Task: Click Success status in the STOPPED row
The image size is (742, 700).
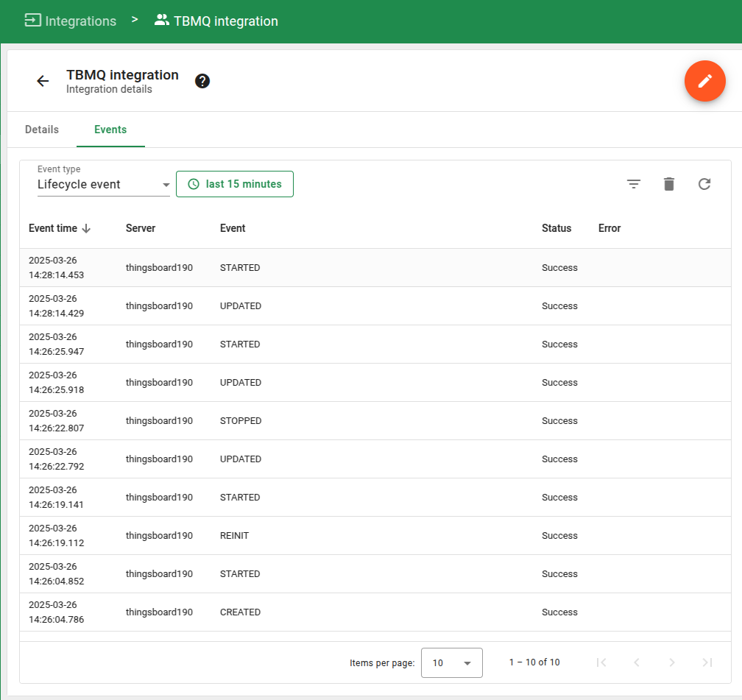Action: pos(559,421)
